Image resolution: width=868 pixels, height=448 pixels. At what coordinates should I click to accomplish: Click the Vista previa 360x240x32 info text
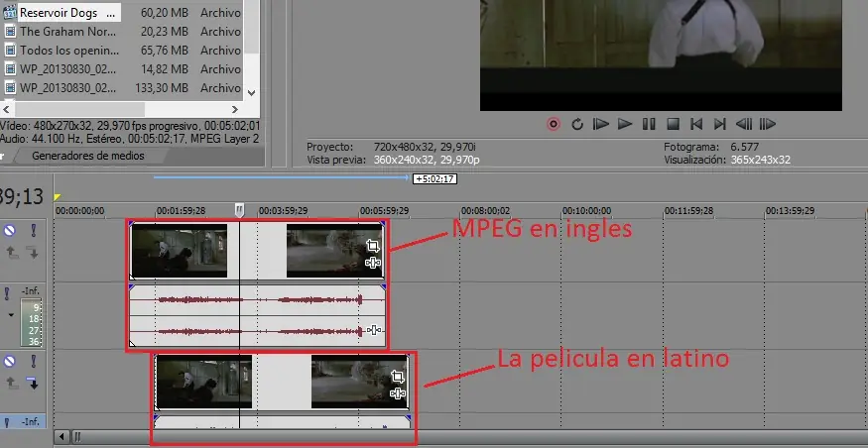427,160
